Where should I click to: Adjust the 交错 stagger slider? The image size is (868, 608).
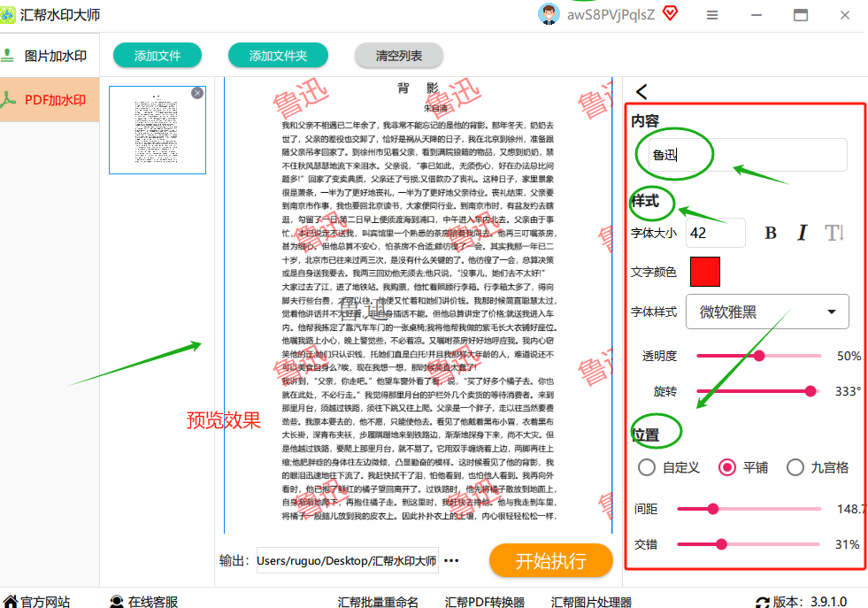[749, 544]
